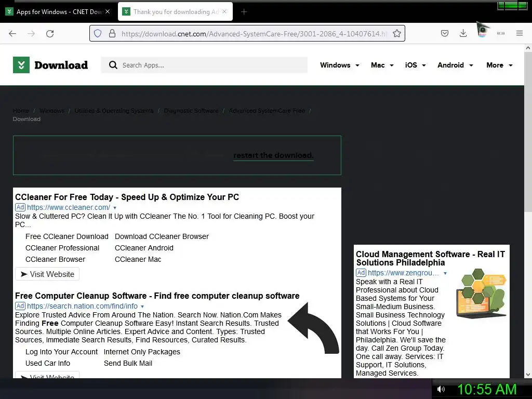The image size is (532, 399).
Task: Click the eye extension icon in toolbar
Action: click(x=482, y=30)
